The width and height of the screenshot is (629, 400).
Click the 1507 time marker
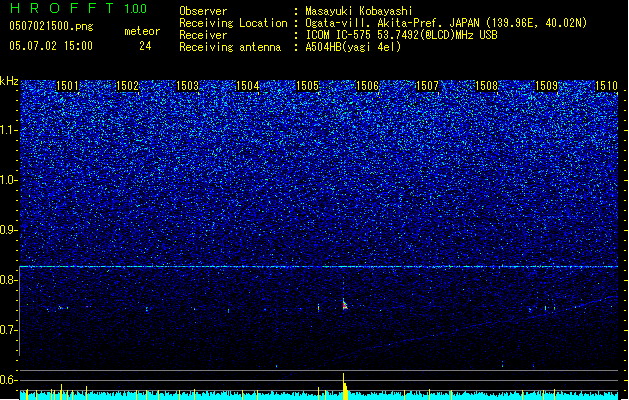(427, 86)
